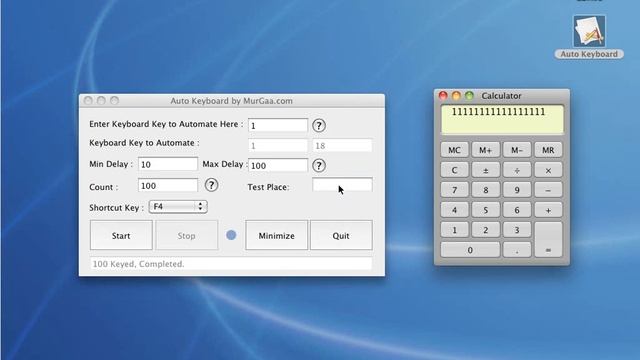Click the addition button in Calculator

pos(548,210)
